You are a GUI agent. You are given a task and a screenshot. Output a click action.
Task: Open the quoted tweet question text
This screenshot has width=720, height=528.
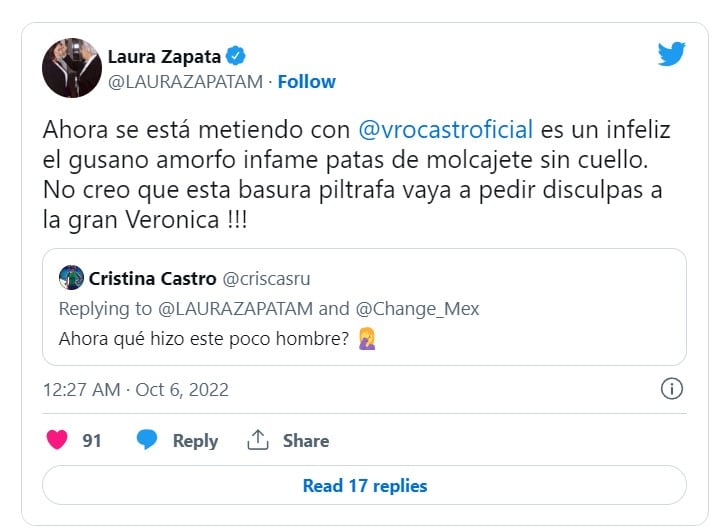[203, 338]
